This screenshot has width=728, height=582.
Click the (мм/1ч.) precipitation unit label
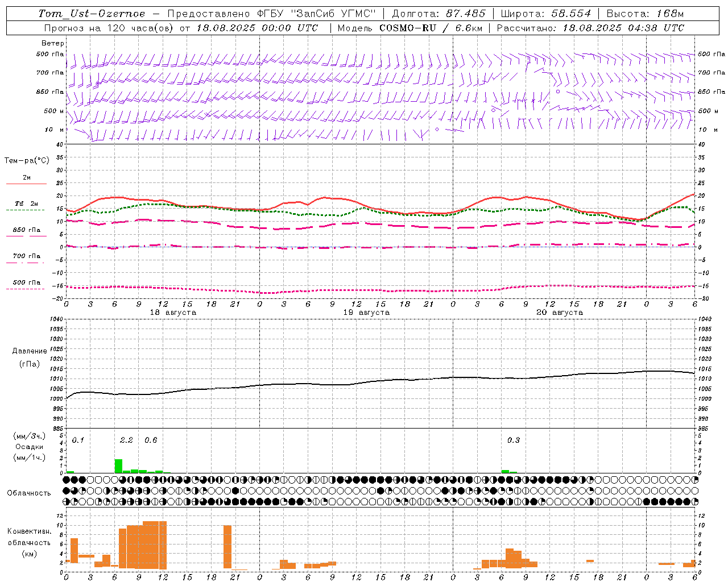[30, 458]
